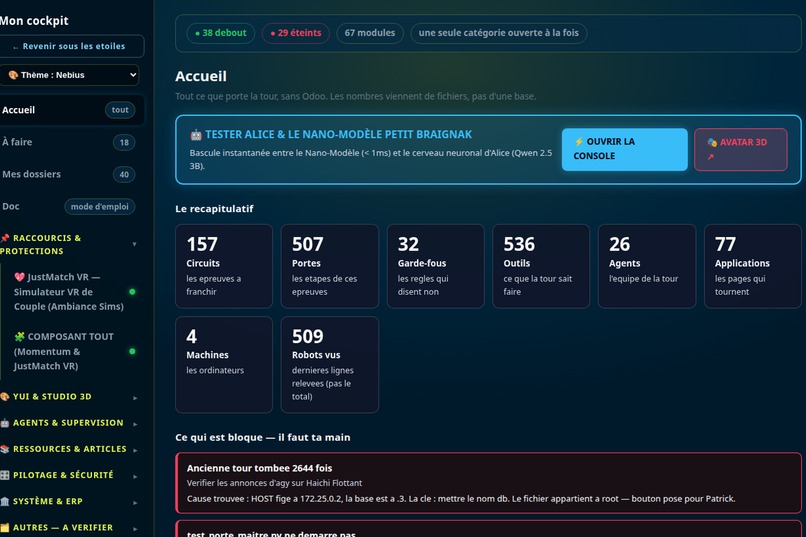Open the 26 Agents card
This screenshot has width=806, height=537.
[647, 266]
